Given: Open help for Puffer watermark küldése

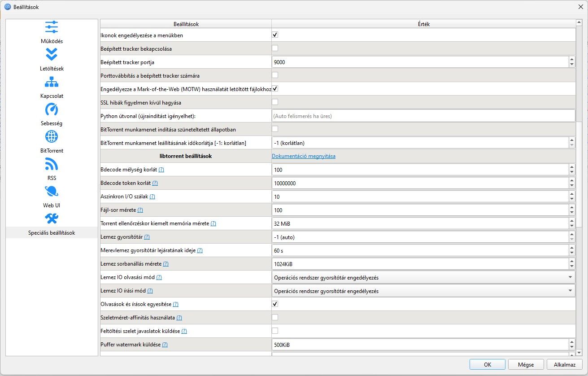Looking at the screenshot, I should coord(165,345).
